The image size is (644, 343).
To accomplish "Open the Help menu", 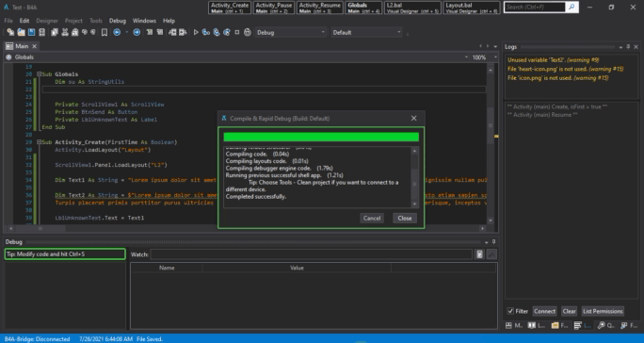I will coord(169,21).
